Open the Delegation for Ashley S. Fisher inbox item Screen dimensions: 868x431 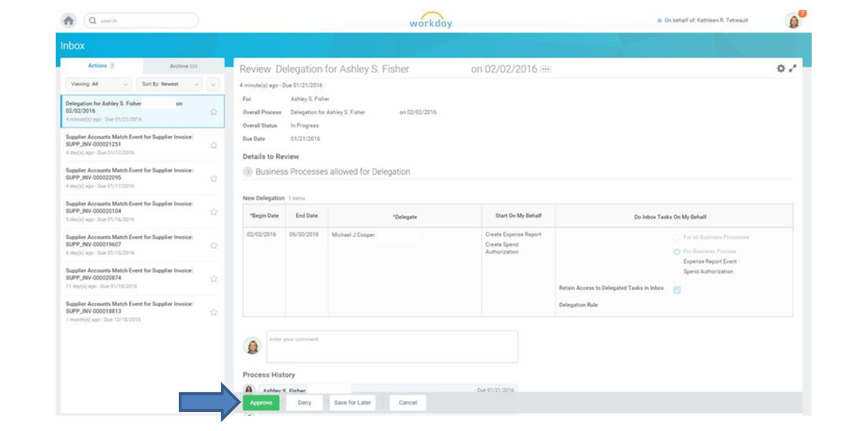(143, 111)
